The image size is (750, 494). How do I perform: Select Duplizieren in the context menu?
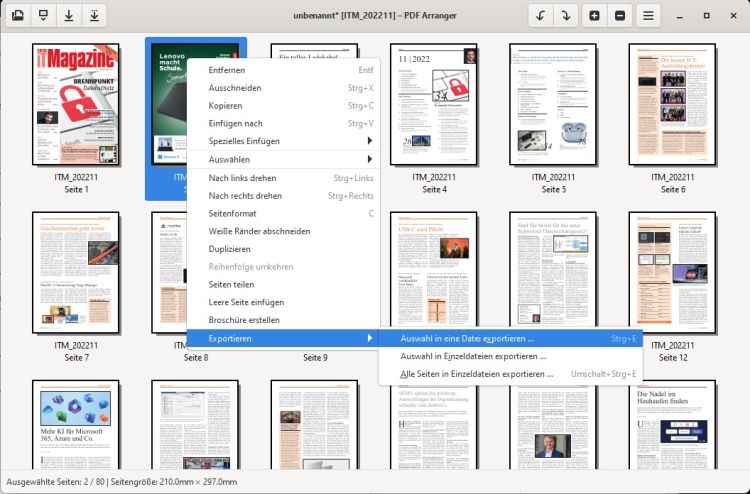(x=230, y=249)
